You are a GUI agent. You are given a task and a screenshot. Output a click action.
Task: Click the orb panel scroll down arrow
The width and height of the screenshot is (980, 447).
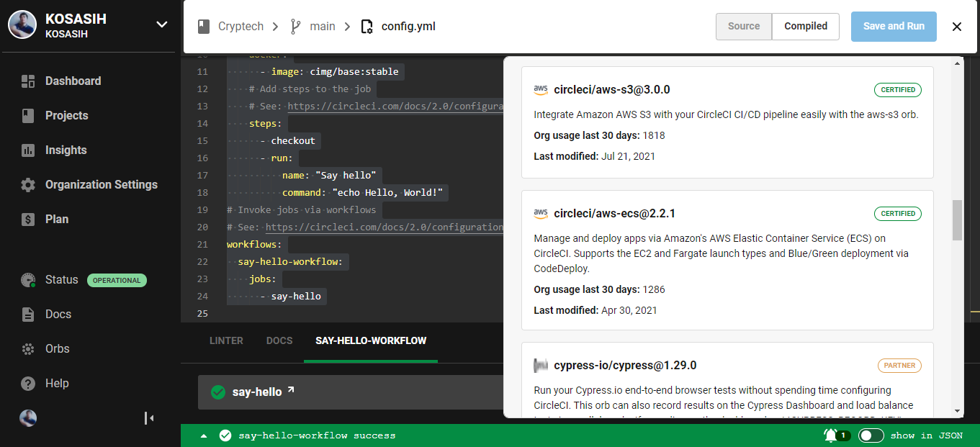(957, 411)
